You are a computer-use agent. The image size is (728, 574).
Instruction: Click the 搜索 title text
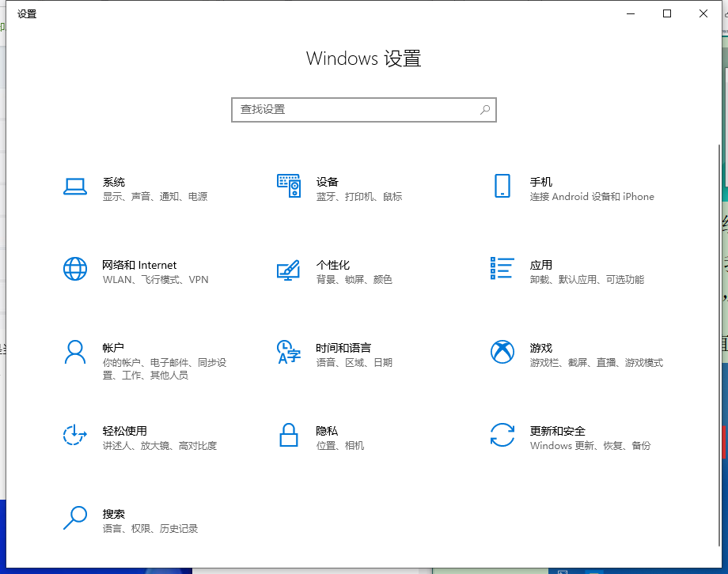pyautogui.click(x=114, y=514)
